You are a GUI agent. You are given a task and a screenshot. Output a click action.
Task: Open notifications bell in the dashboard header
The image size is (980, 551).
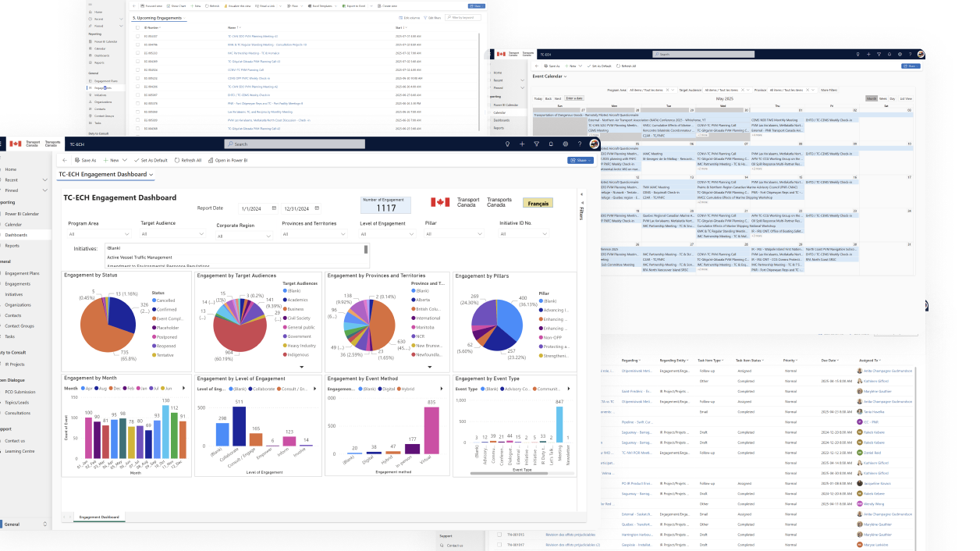pos(550,144)
